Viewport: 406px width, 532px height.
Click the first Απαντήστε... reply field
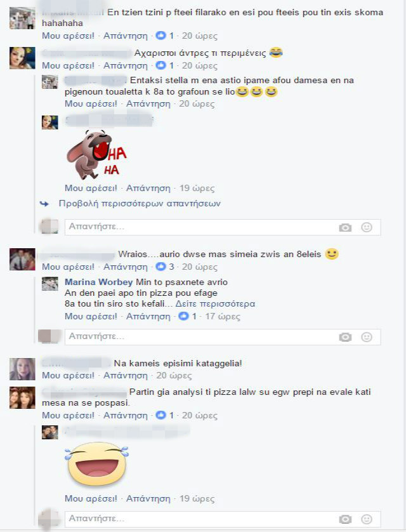tap(223, 227)
